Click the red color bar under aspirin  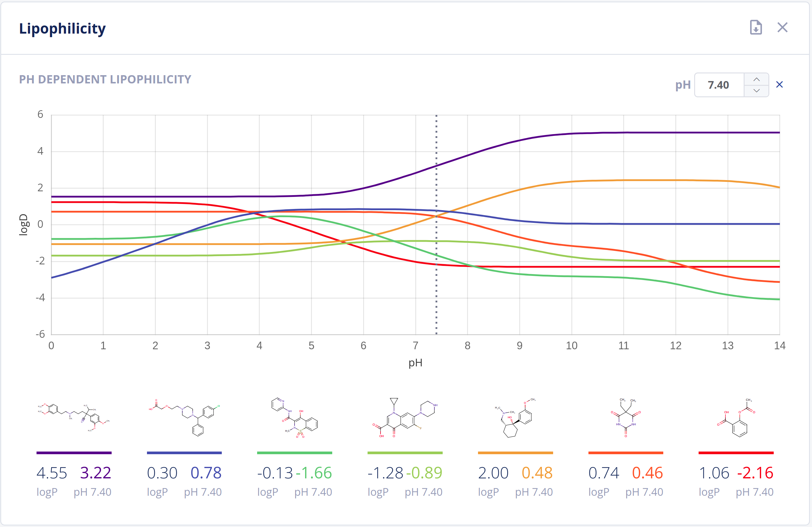(736, 453)
